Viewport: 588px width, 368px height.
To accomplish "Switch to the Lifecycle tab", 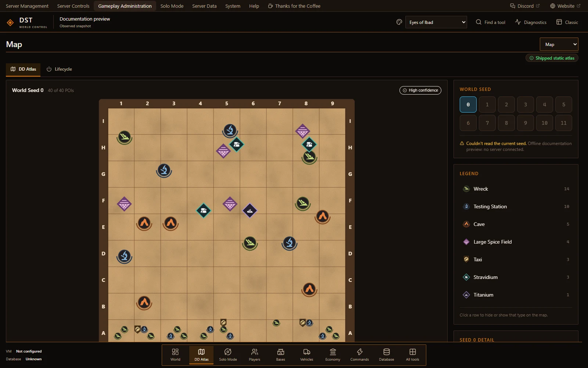I will point(59,69).
